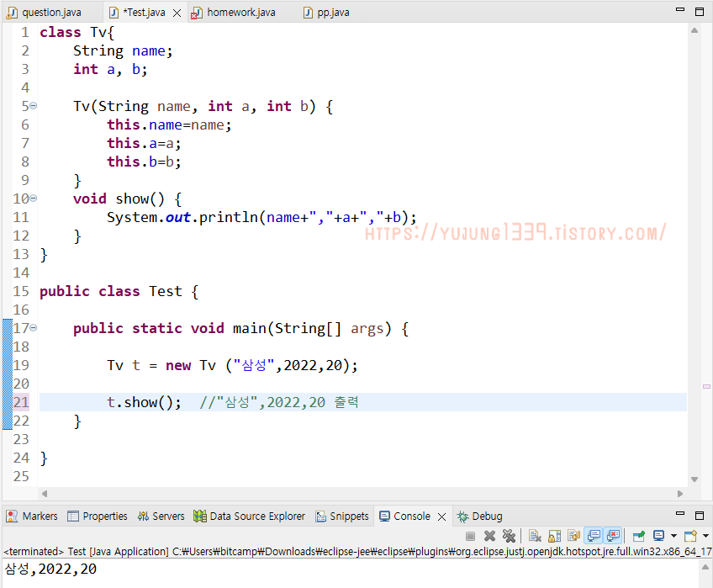Click 'public class Test {' text
Screen dimensions: 713x588
[x=119, y=291]
